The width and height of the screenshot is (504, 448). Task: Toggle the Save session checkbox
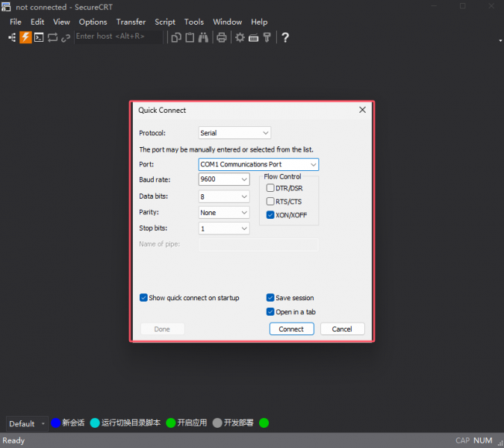(270, 298)
